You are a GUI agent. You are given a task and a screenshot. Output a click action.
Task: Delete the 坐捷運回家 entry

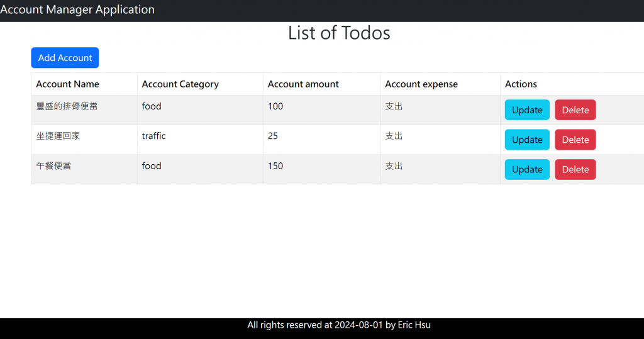click(575, 140)
